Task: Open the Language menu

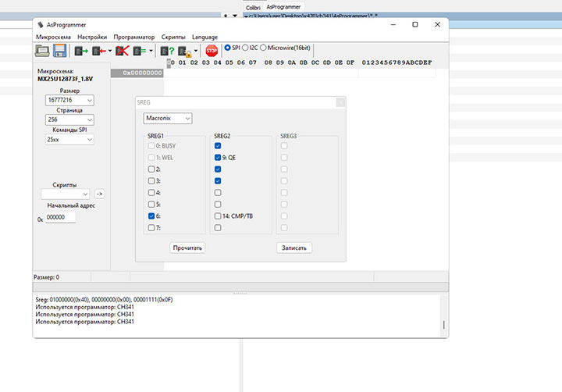Action: click(x=205, y=37)
